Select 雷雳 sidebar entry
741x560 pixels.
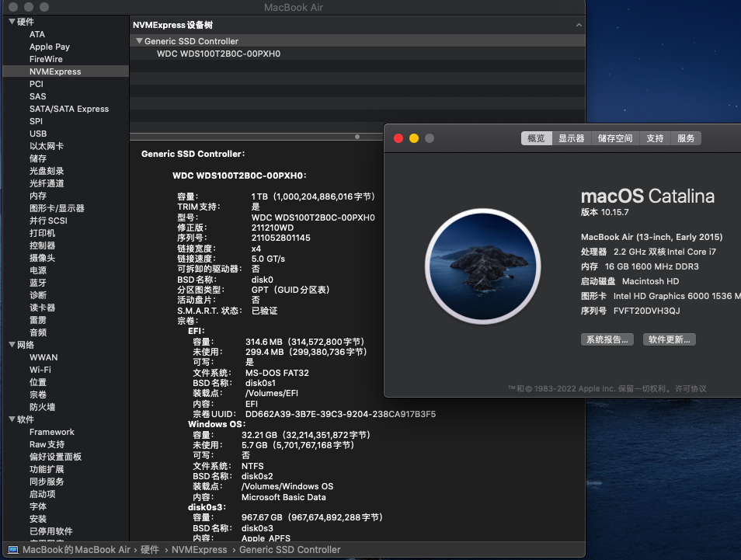(38, 320)
